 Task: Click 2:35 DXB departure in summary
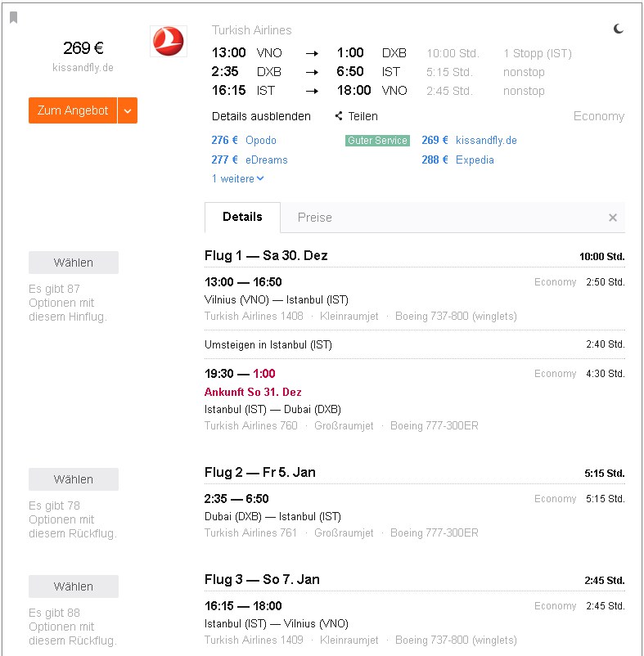pyautogui.click(x=246, y=71)
